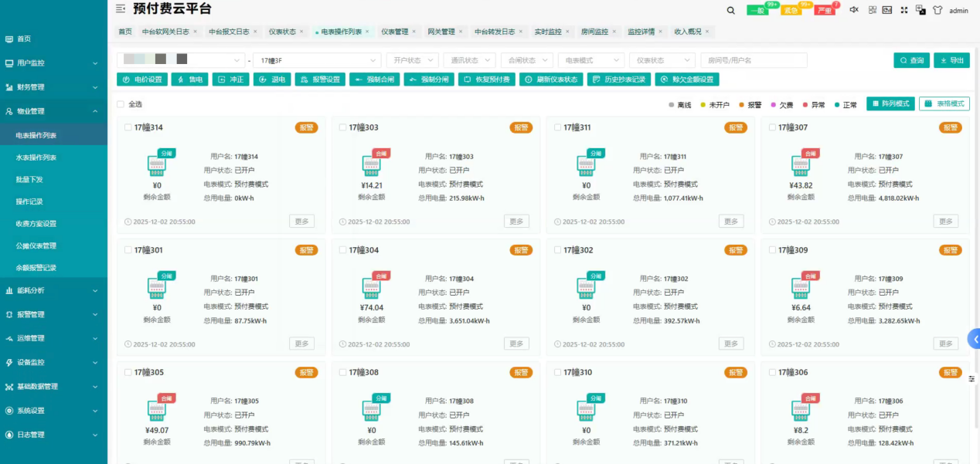Click the 导出 export button

pos(951,60)
